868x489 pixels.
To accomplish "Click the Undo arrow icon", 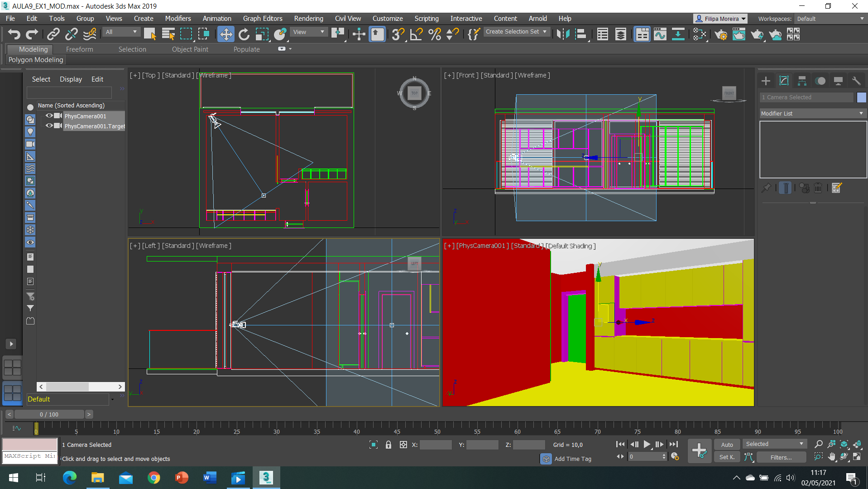I will click(14, 34).
